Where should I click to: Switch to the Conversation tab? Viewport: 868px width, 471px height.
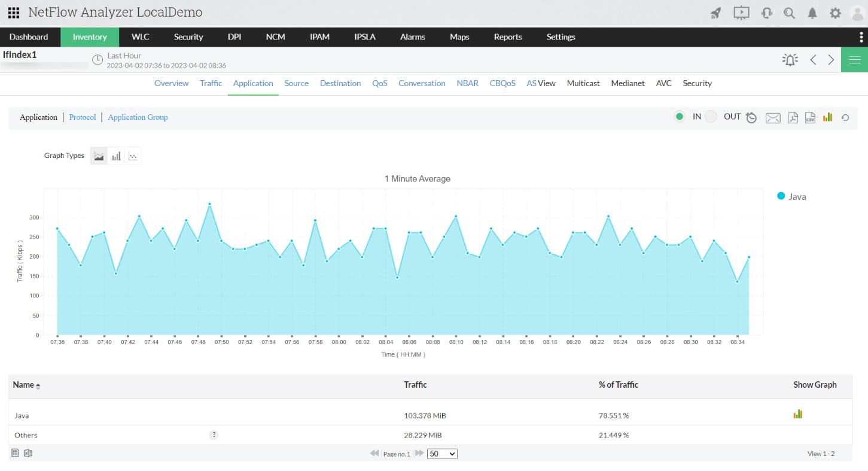click(422, 83)
